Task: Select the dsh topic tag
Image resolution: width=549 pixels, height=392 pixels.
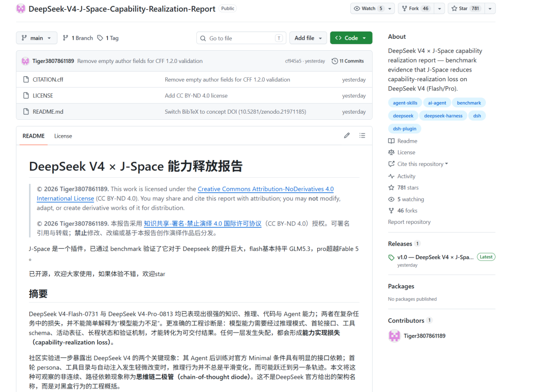Action: 477,116
